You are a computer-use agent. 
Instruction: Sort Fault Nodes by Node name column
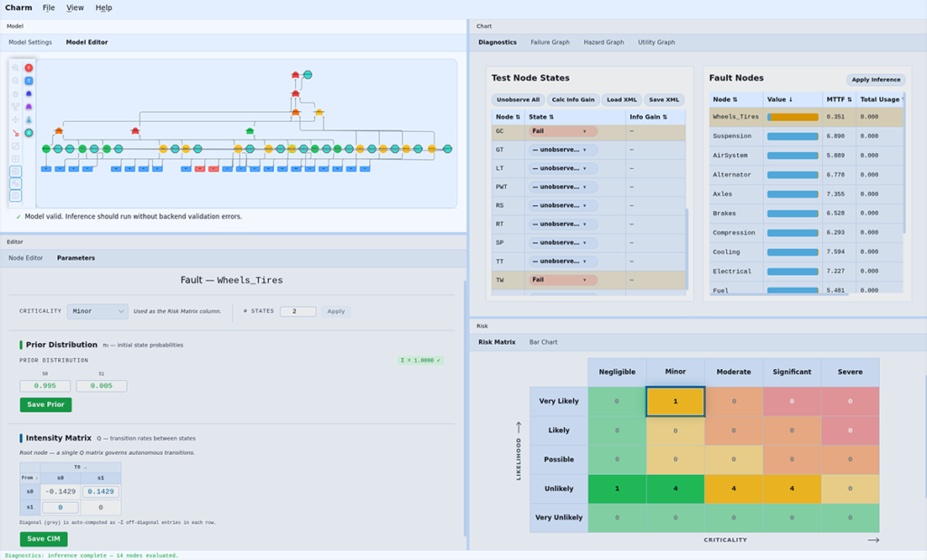pos(725,100)
